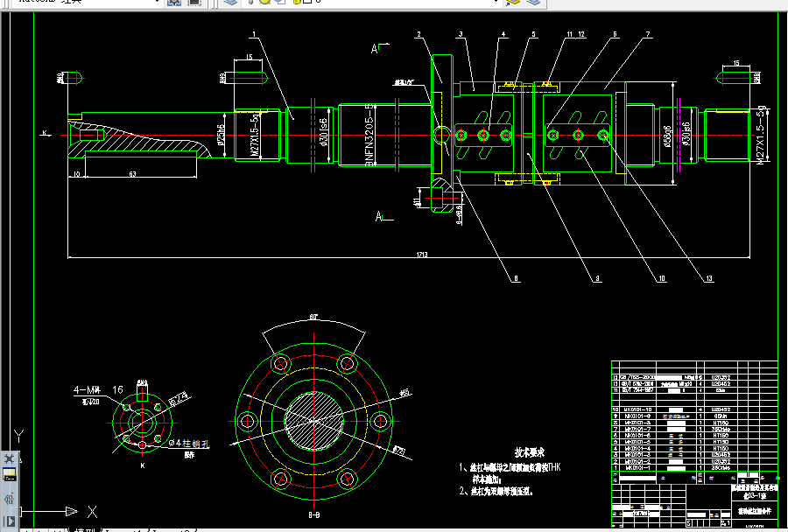This screenshot has width=788, height=532.
Task: Click the dimension text 63
Action: (x=133, y=174)
